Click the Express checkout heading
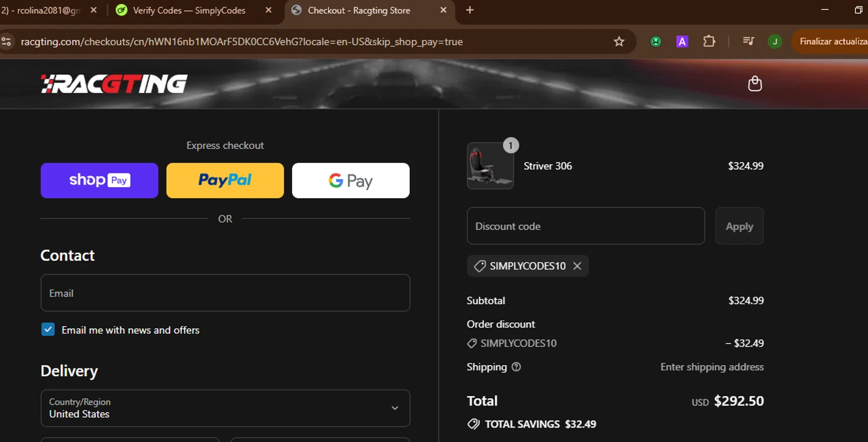The width and height of the screenshot is (868, 442). (225, 145)
